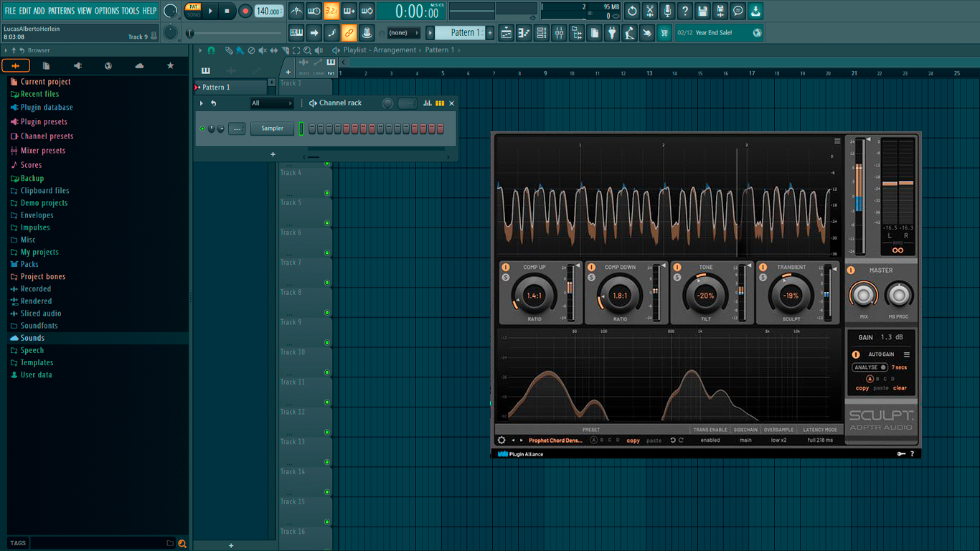Toggle MASTER section power button
This screenshot has height=551, width=980.
pos(852,270)
